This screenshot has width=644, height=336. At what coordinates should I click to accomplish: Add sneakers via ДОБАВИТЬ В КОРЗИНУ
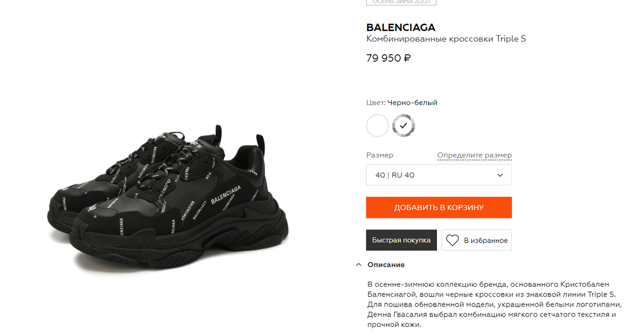(439, 207)
